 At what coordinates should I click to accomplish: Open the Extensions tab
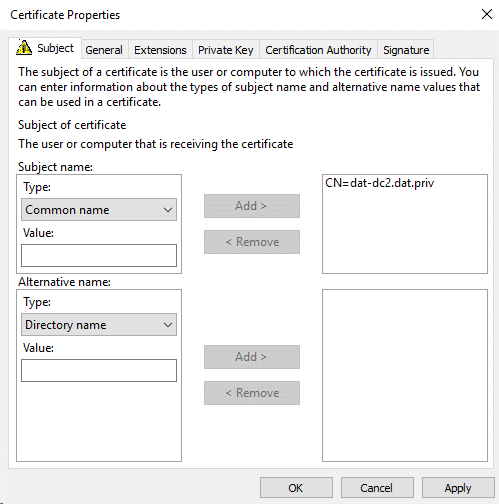click(160, 50)
